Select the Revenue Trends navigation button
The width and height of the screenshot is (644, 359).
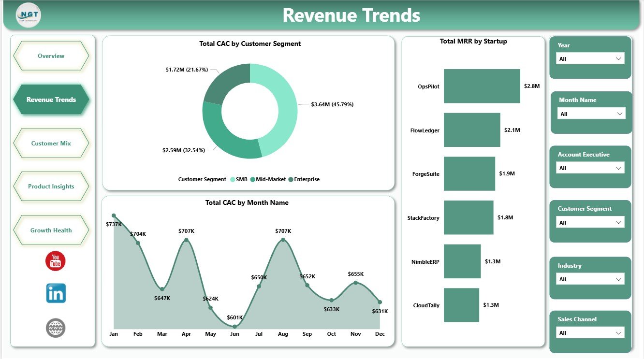(x=51, y=100)
